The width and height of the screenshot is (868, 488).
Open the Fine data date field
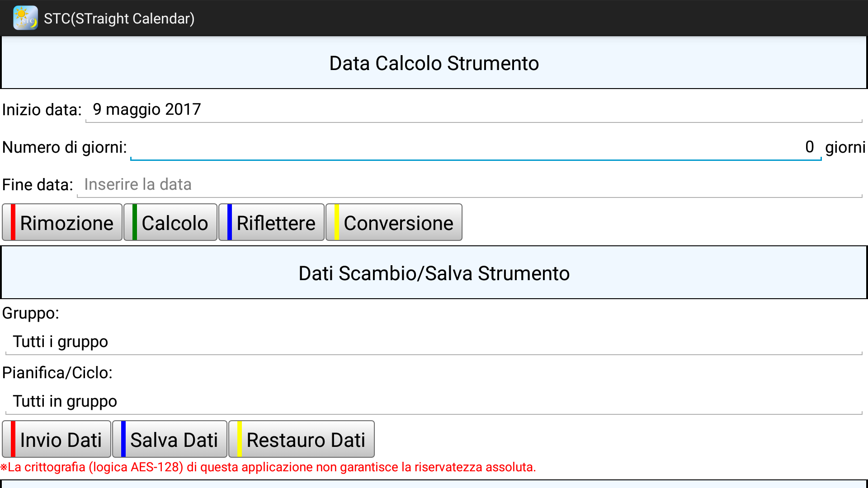(x=469, y=185)
